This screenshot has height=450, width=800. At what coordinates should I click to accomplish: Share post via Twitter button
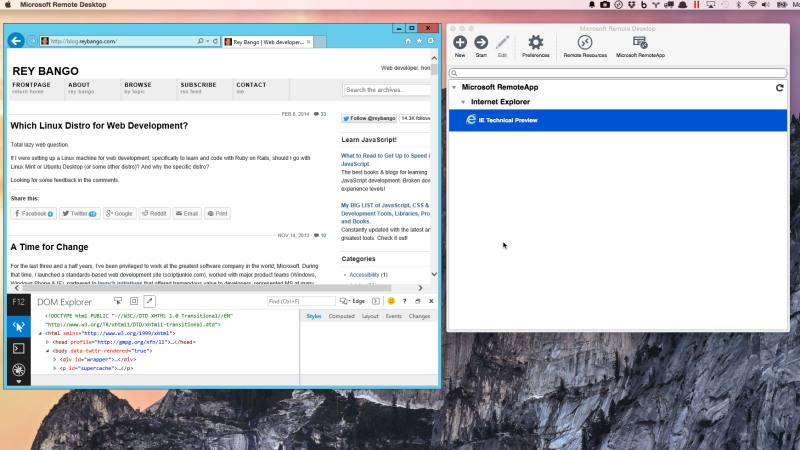(x=80, y=213)
